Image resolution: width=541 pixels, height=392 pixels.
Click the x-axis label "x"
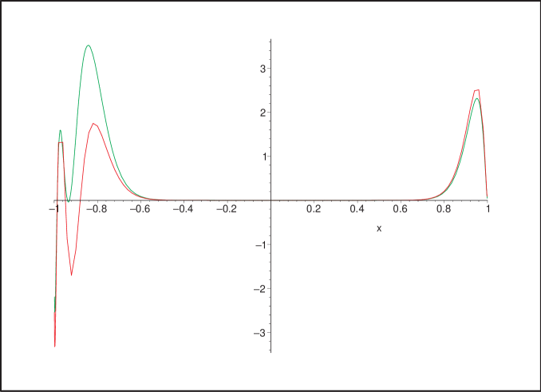click(379, 228)
